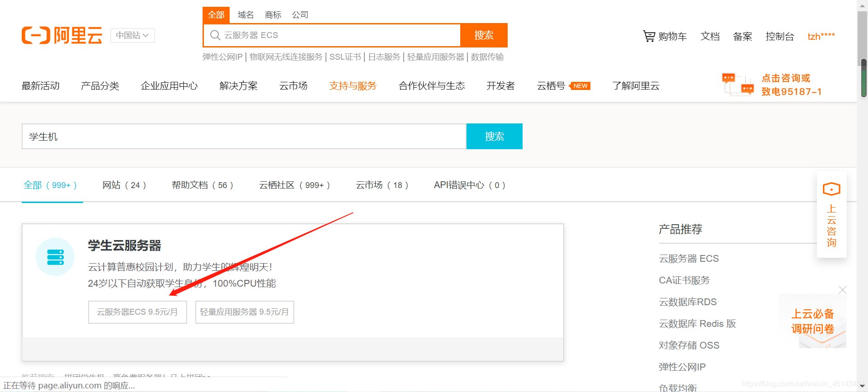Close the survey popup with X

pos(842,290)
